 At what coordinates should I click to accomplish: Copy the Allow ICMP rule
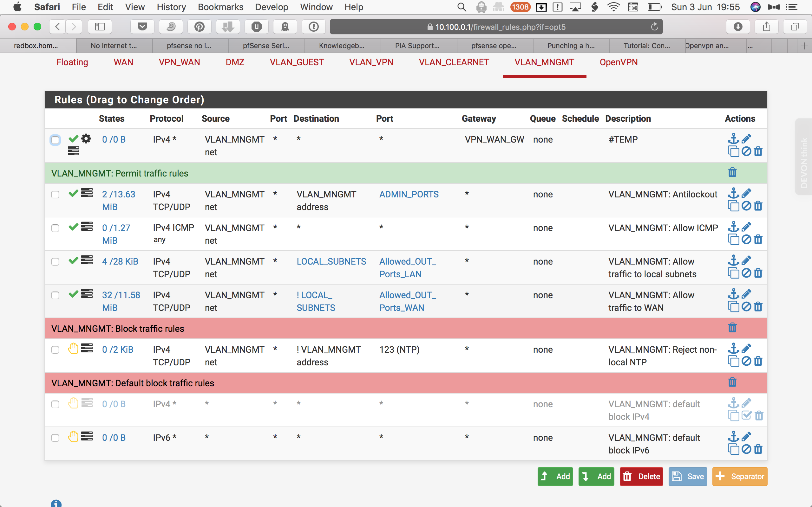[x=733, y=240]
